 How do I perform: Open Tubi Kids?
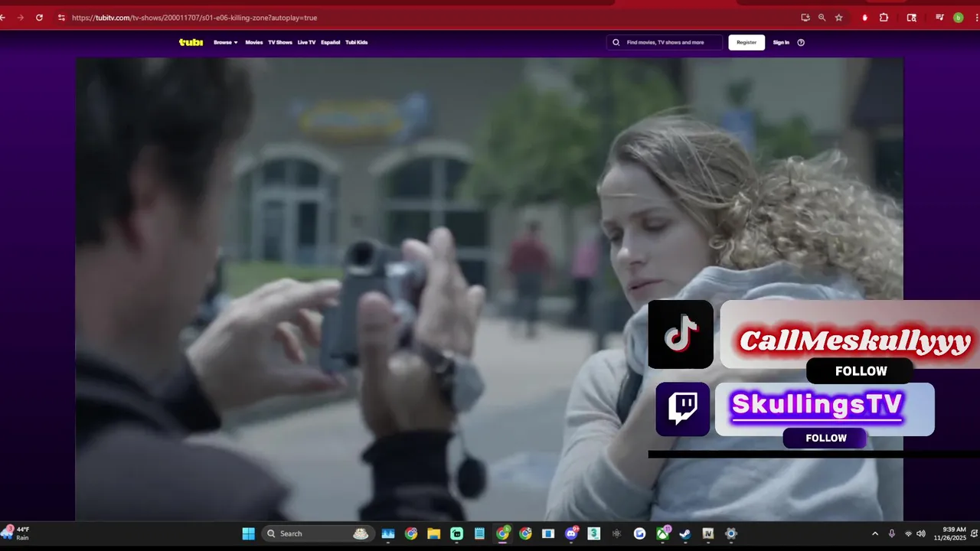pyautogui.click(x=357, y=42)
